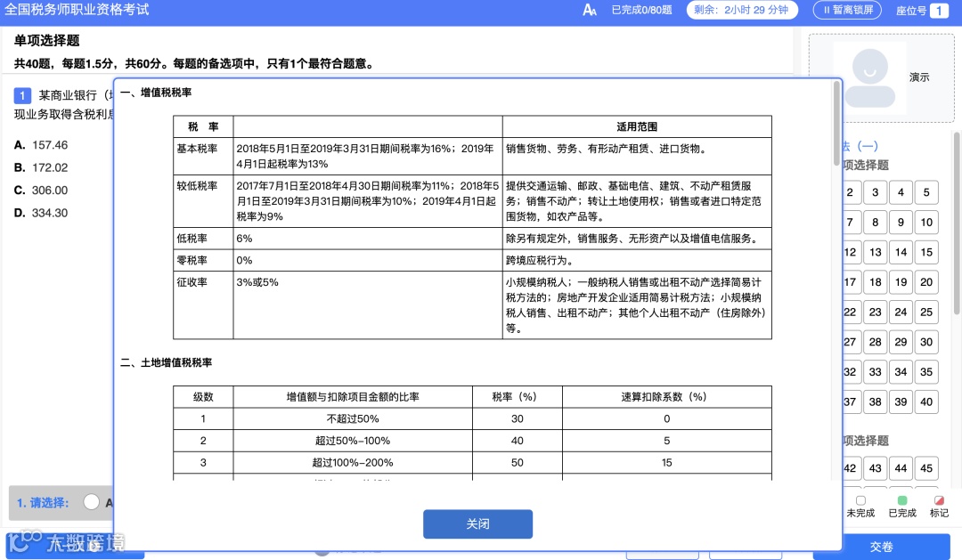Click the 3%或5% rate cell

coord(368,304)
